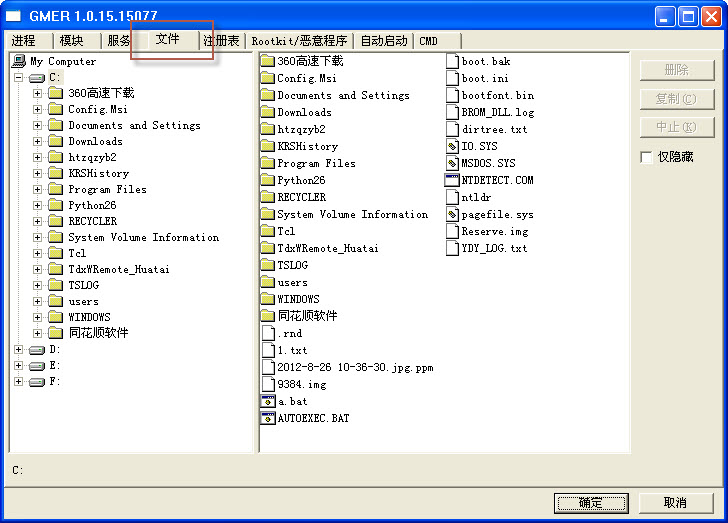The image size is (728, 523).
Task: Select the My Computer icon in tree
Action: coord(18,61)
